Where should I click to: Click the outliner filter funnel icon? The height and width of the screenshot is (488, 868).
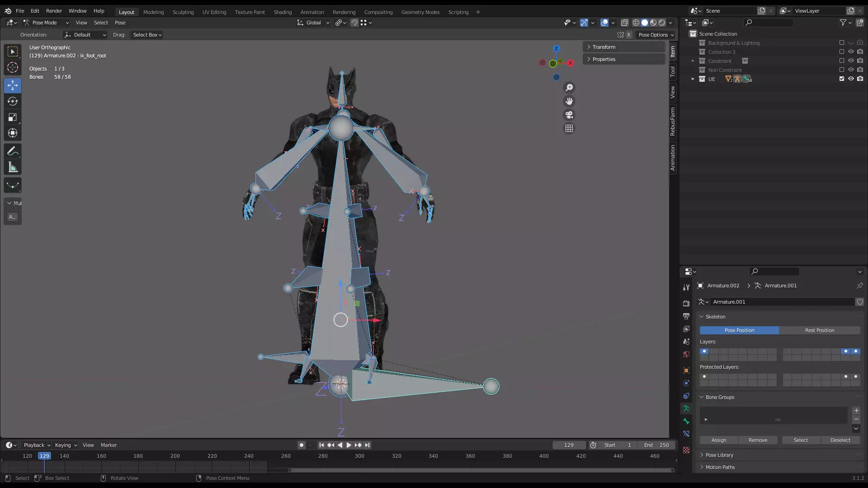[843, 23]
